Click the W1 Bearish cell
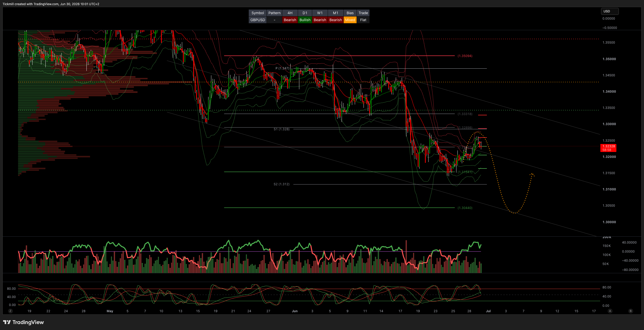Viewport: 644px width, 330px height. point(320,20)
